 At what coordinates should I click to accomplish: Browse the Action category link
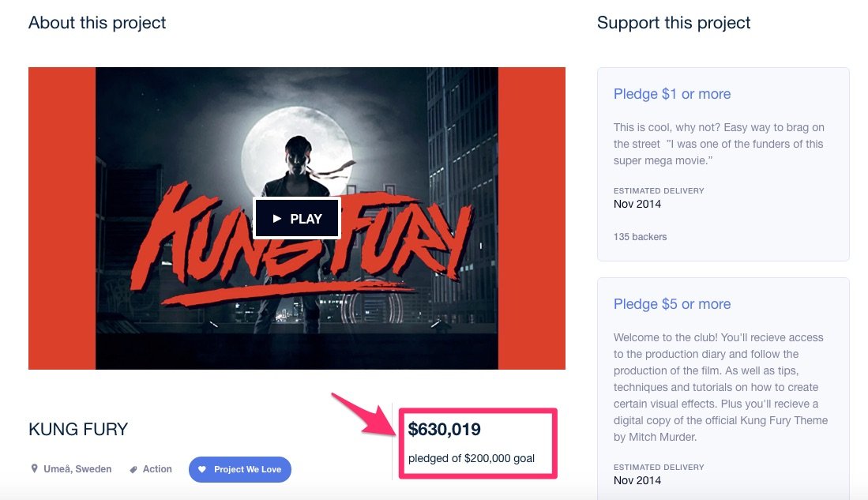[x=157, y=468]
